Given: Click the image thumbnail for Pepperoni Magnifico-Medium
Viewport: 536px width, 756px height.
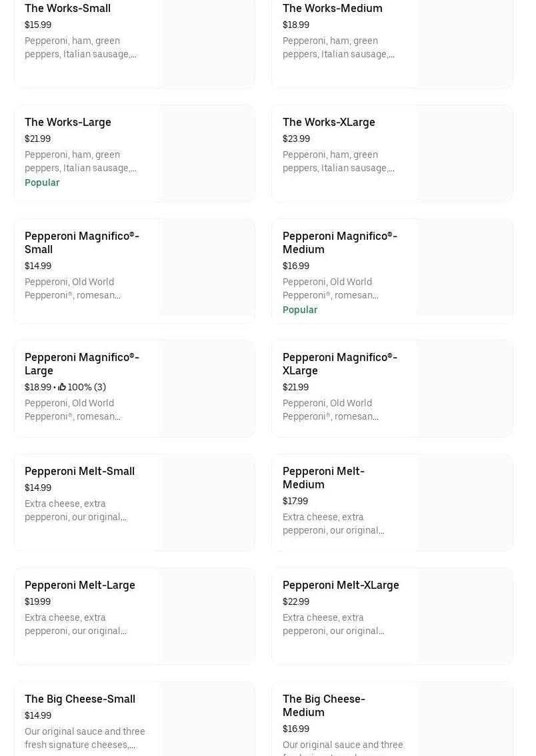Looking at the screenshot, I should pos(464,267).
